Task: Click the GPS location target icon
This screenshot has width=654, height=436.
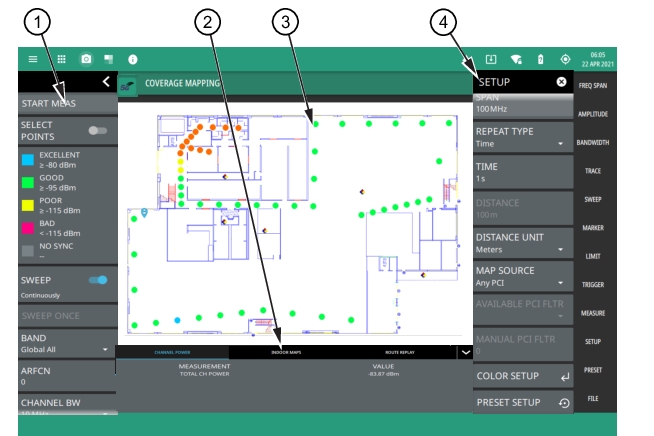Action: click(565, 60)
